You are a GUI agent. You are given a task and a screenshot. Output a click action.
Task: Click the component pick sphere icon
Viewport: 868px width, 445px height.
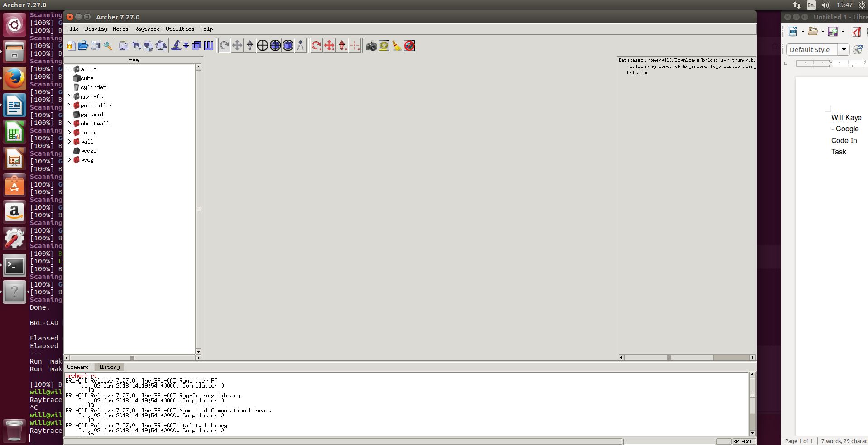(275, 46)
